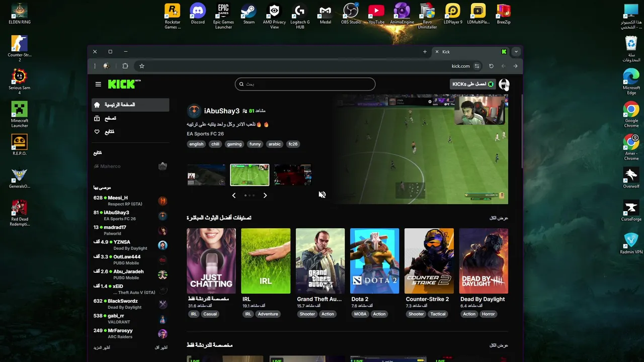Open YZNSA recommended channel
644x362 pixels.
130,245
